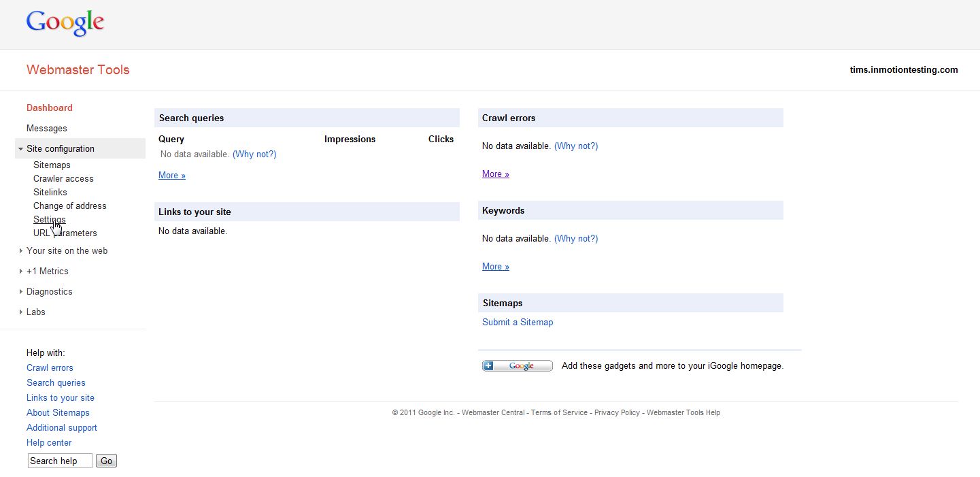
Task: Open Crawl errors help link
Action: tap(50, 367)
